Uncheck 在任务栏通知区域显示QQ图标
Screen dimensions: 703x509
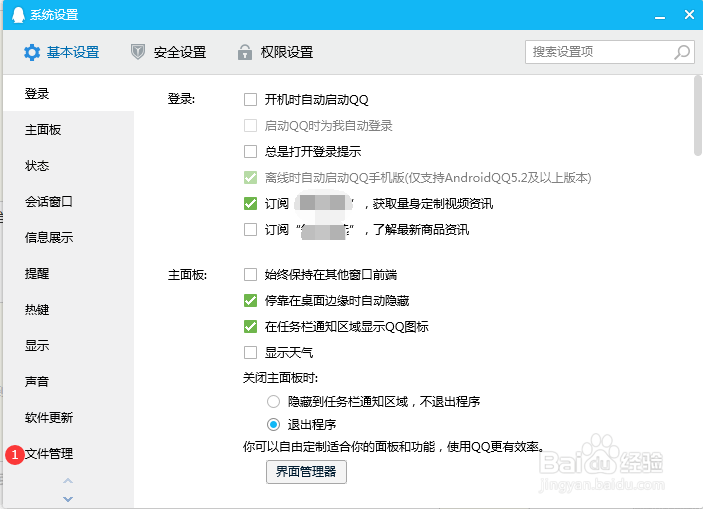pos(250,326)
